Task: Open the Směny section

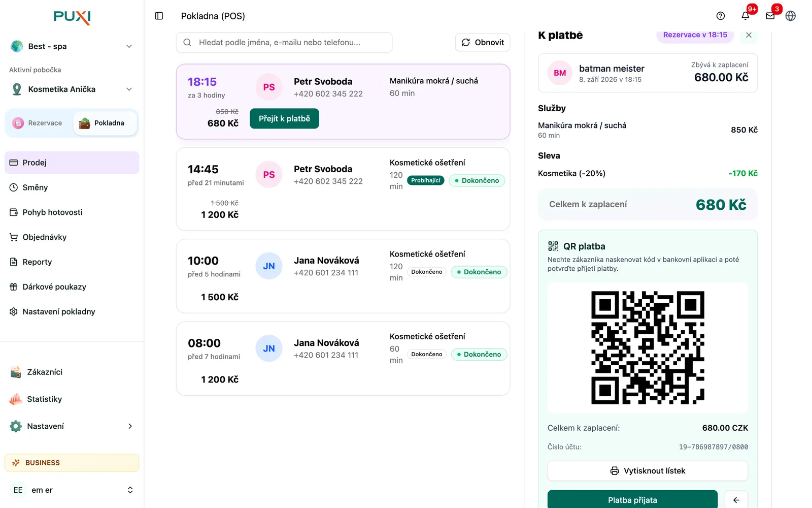Action: click(x=72, y=187)
